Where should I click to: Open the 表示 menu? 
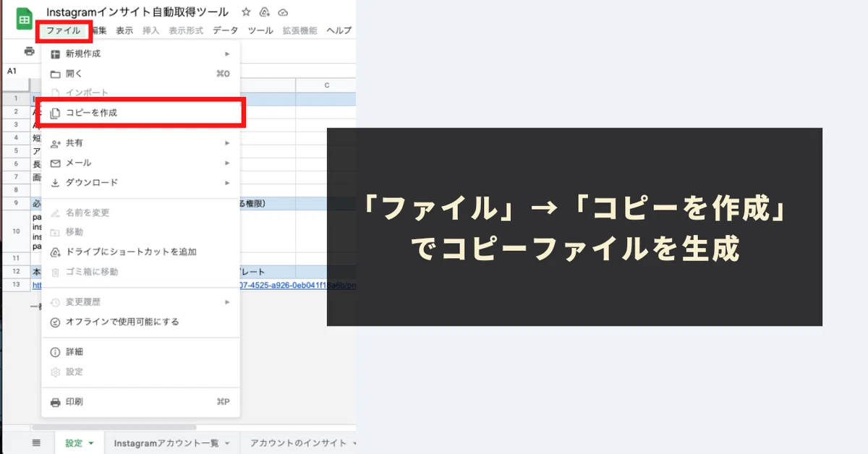coord(124,30)
